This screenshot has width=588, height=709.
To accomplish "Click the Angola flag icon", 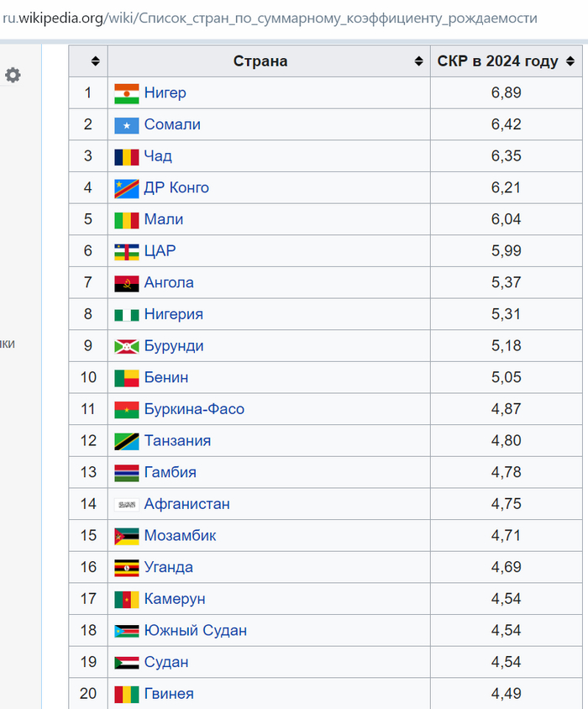I will pos(127,283).
